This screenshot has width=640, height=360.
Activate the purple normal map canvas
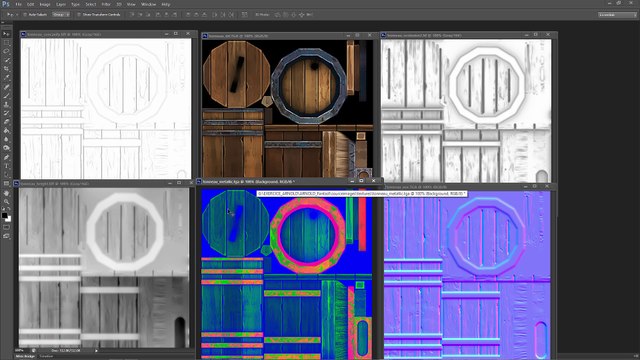point(467,274)
